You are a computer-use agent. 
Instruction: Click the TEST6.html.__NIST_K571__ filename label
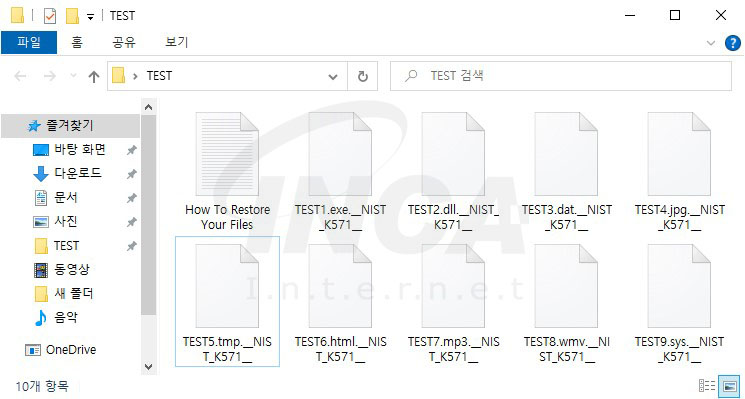click(x=340, y=349)
